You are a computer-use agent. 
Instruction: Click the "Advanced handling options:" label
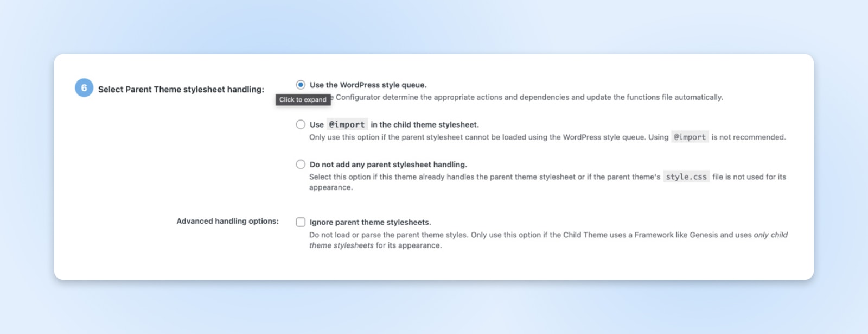pos(227,222)
